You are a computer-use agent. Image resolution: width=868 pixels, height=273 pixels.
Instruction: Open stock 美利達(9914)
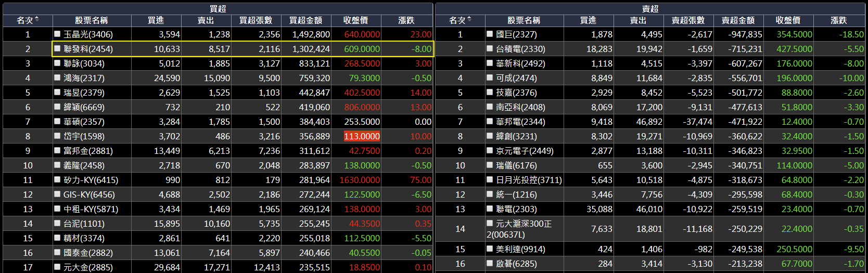(x=520, y=249)
